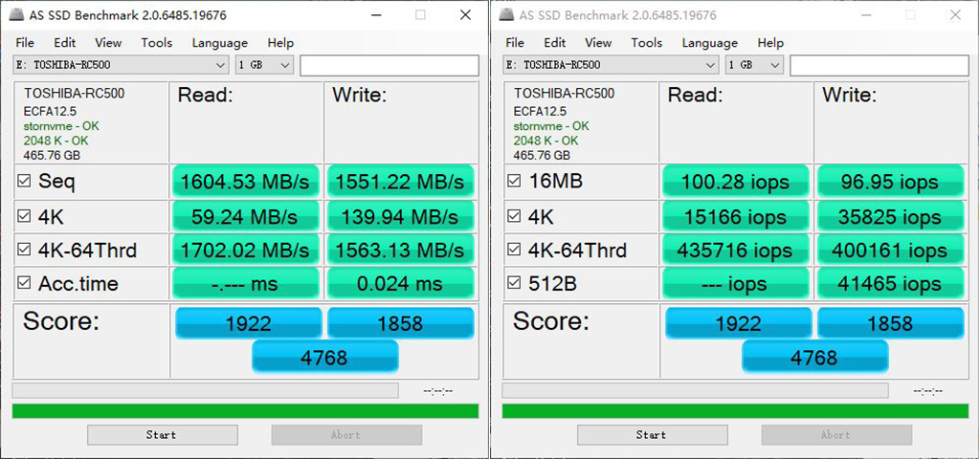
Task: Click green progress bar in left window
Action: 245,411
